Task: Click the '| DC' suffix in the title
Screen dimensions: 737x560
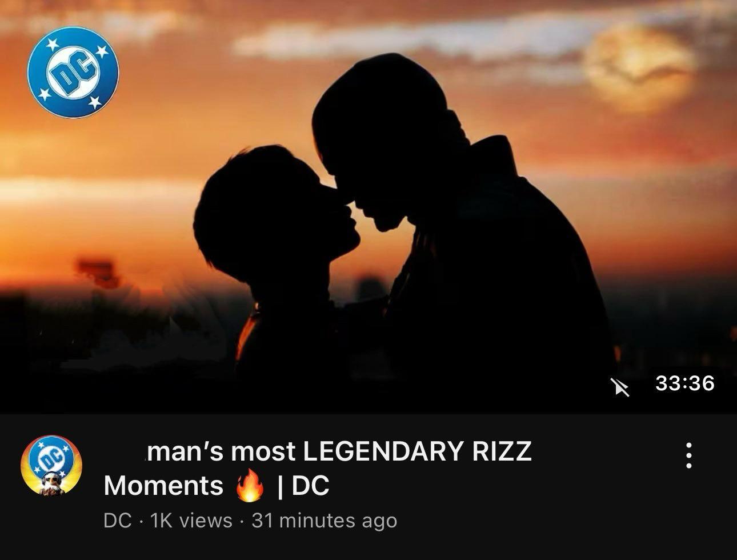Action: click(x=303, y=486)
